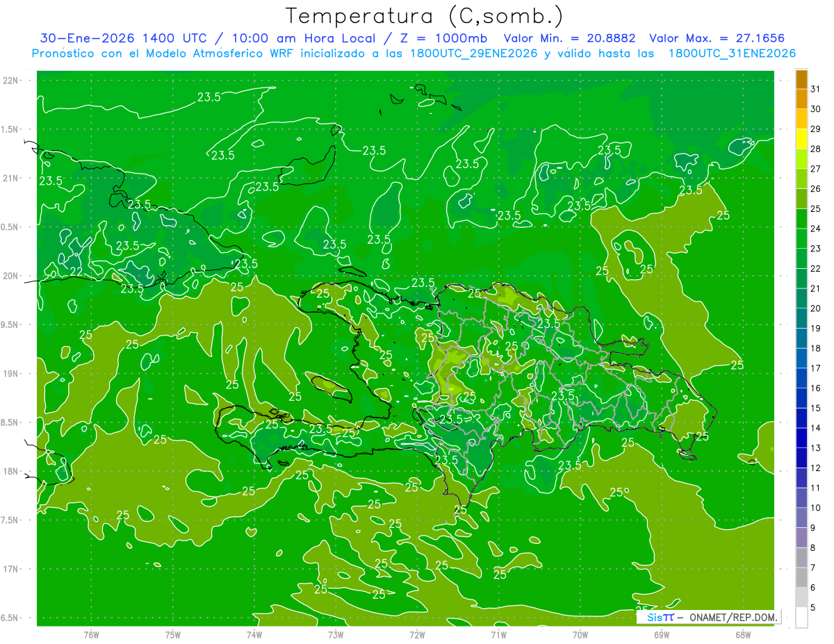
Task: Click the yellow color bar swatch between 28 and 29
Action: click(x=801, y=139)
